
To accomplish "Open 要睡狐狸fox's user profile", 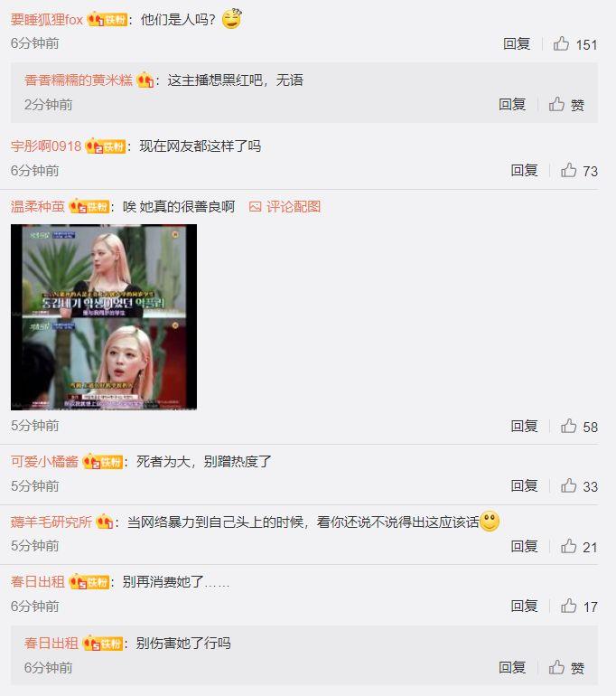I will [47, 20].
